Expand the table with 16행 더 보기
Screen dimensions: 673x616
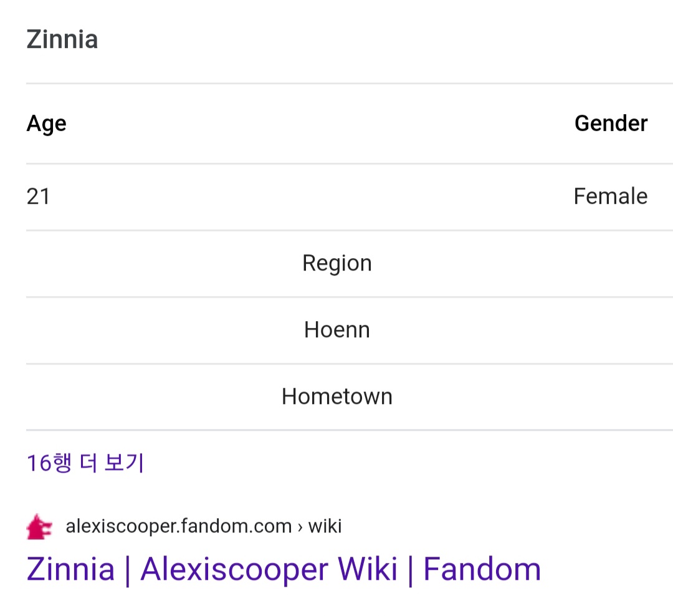[85, 463]
